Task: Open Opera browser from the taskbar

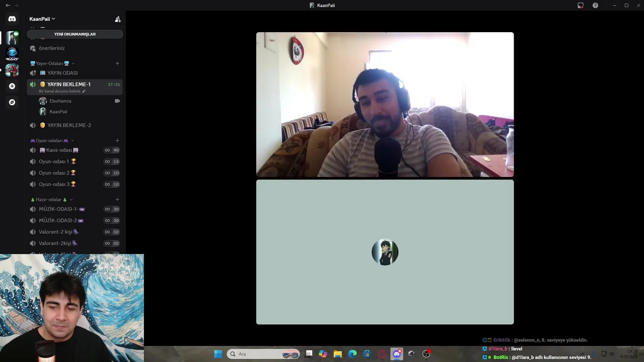Action: (382, 354)
